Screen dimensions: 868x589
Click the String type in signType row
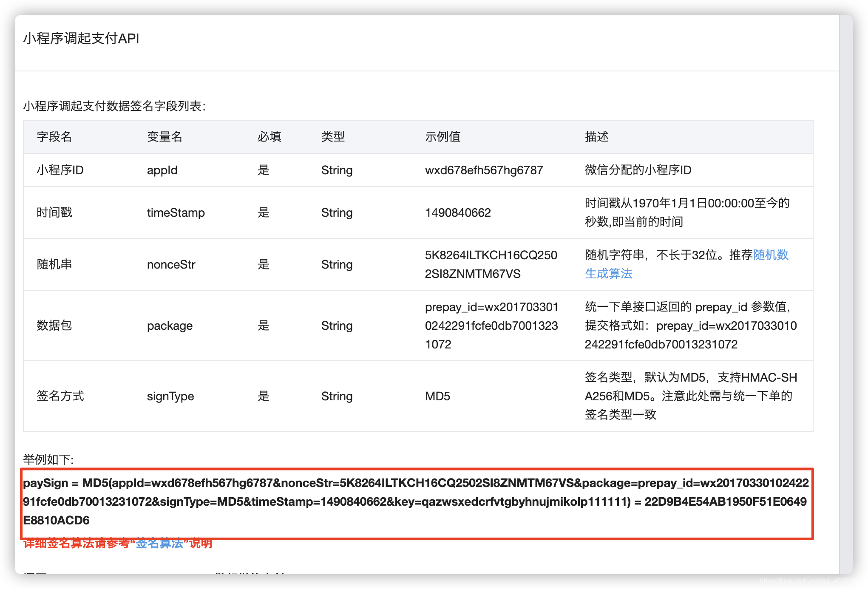(x=337, y=396)
